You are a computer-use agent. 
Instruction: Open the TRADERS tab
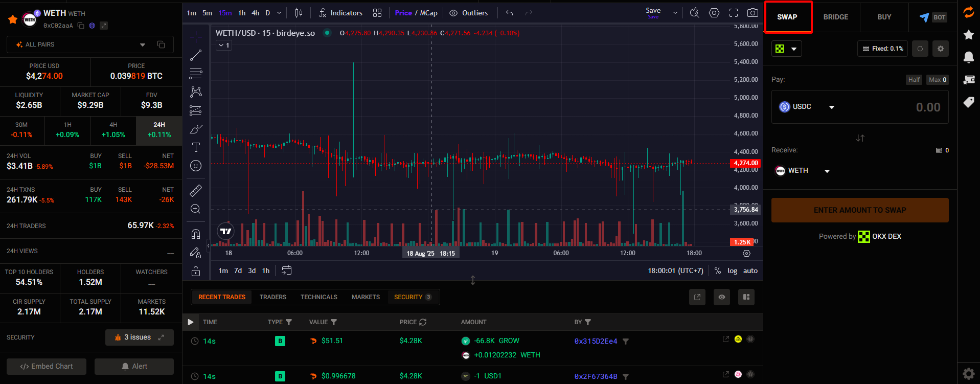pos(273,297)
